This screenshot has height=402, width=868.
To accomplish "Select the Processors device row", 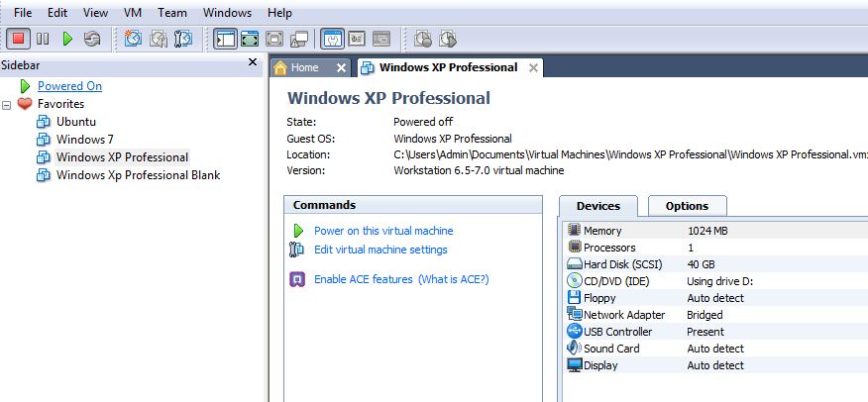I will (715, 248).
